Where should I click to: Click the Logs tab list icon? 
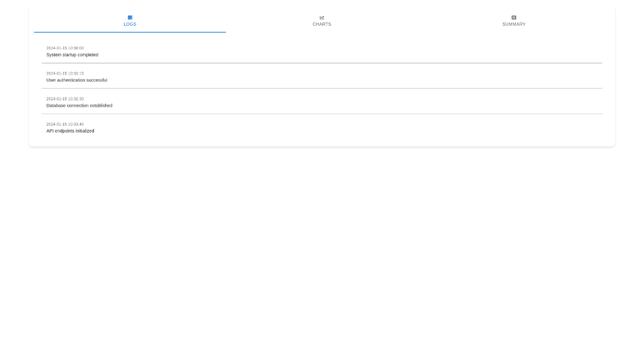click(130, 18)
